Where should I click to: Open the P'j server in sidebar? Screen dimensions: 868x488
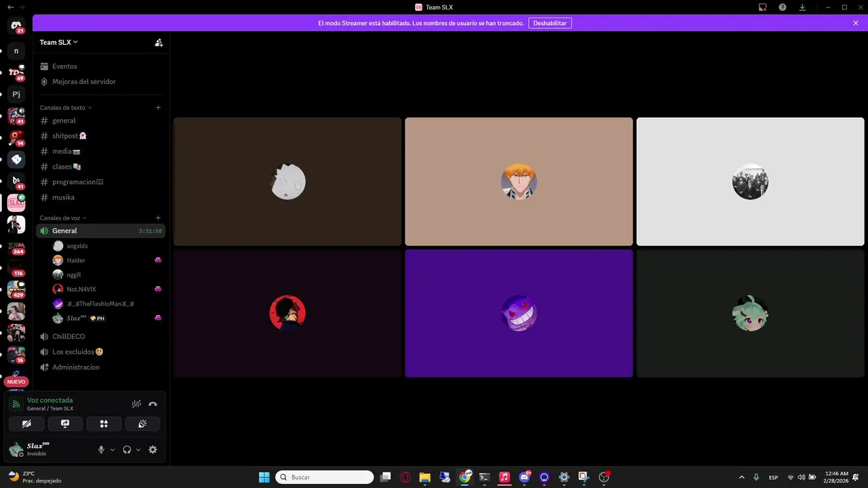pos(16,94)
